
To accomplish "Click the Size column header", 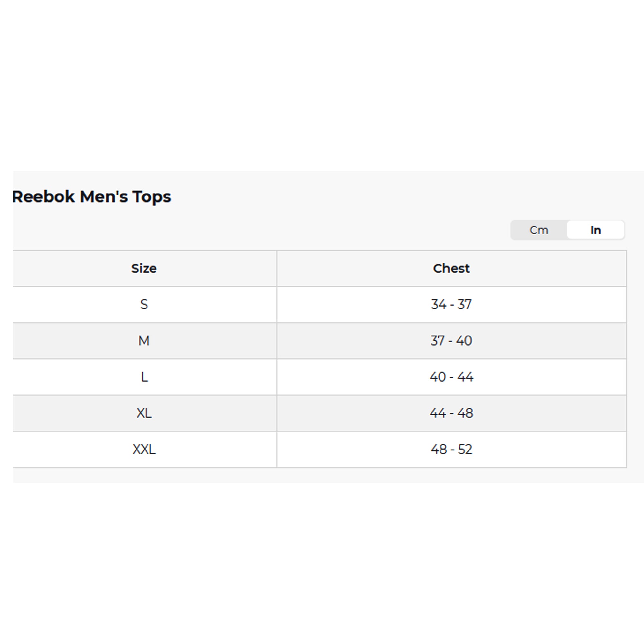I will (x=144, y=268).
